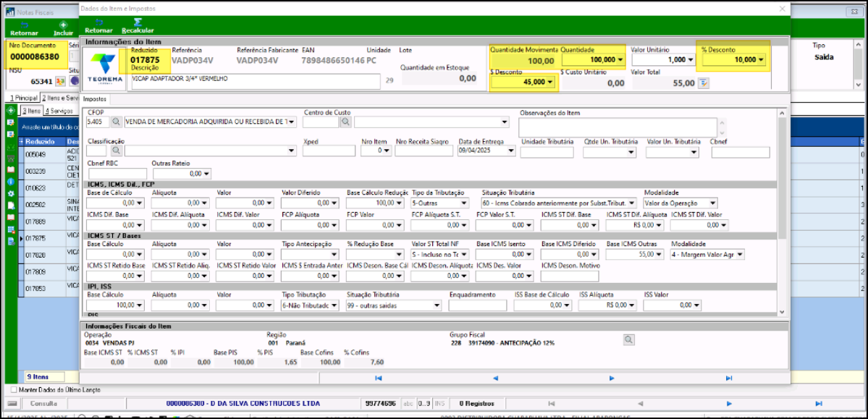Open the Modalidade dropdown showing Valor da Operação
This screenshot has width=868, height=419.
pos(713,203)
